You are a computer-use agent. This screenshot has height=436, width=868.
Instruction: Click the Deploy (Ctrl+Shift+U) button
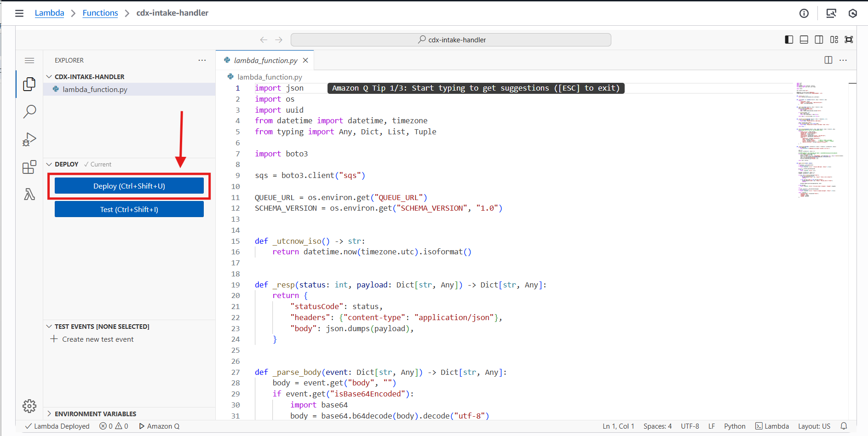[129, 186]
